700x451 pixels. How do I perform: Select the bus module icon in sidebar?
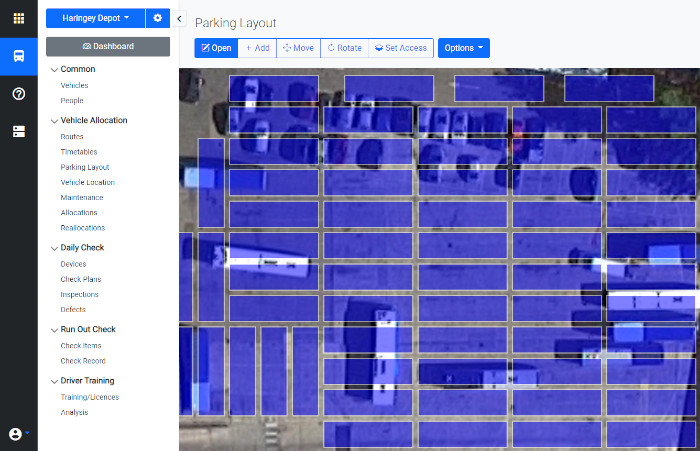19,56
